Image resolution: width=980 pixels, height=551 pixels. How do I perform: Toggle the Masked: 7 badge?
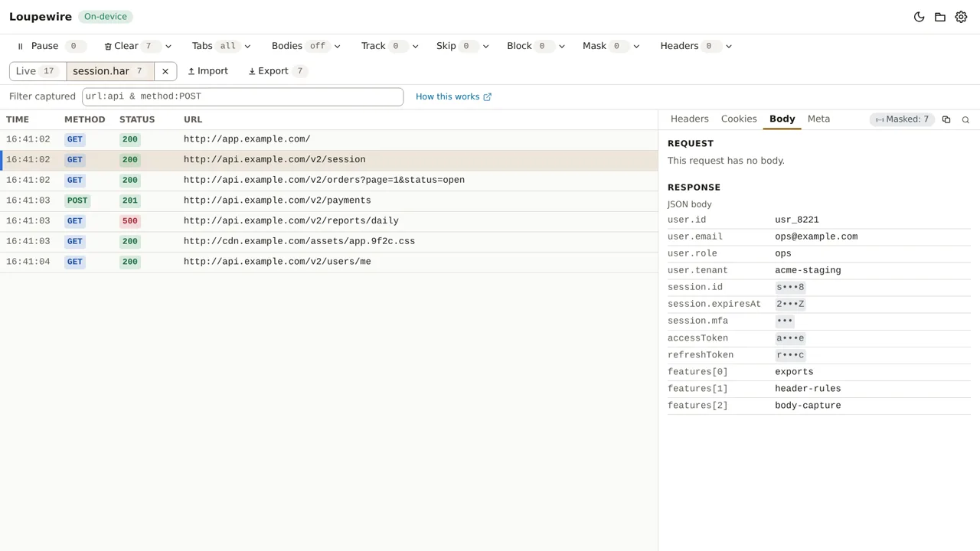(x=902, y=119)
